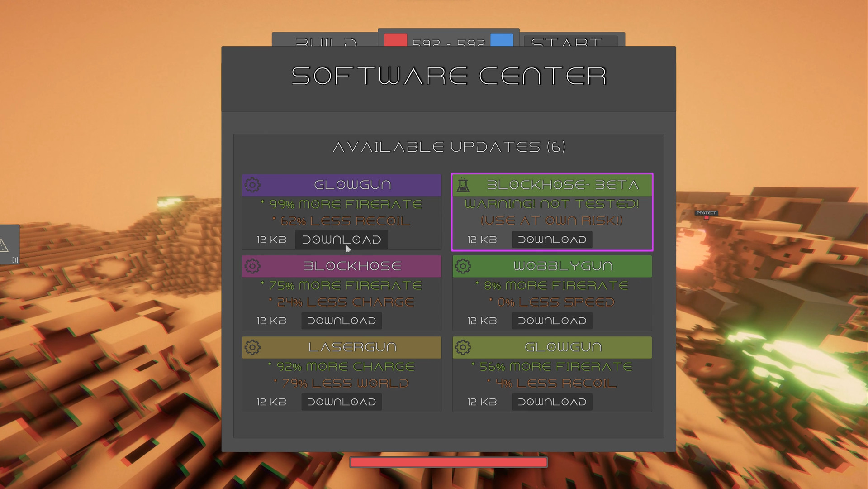Click the blue team color square
Viewport: 868px width, 489px height.
coord(502,40)
